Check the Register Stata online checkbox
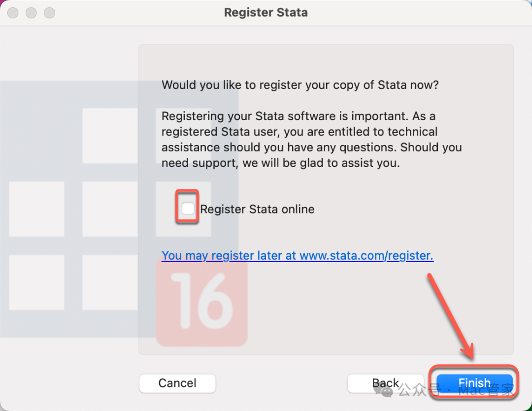532x411 pixels. (x=188, y=209)
